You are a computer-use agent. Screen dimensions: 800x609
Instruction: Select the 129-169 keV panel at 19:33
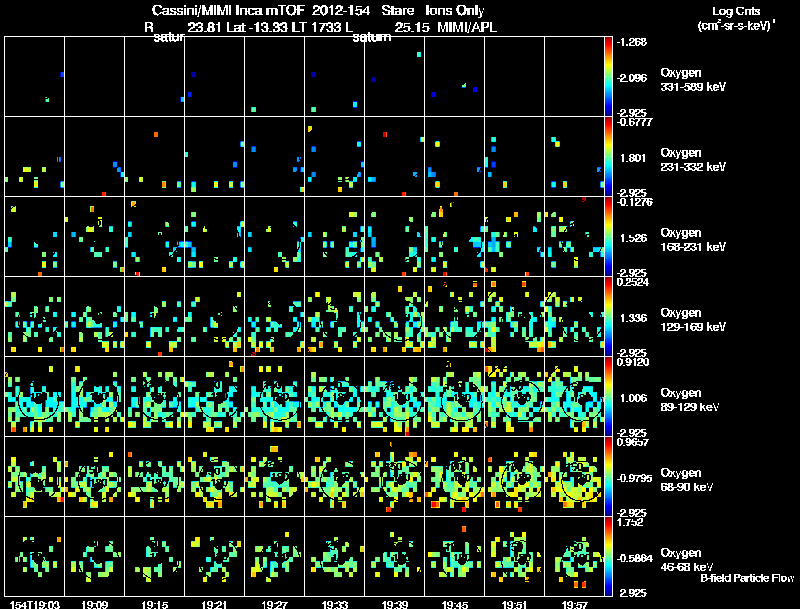[x=335, y=316]
